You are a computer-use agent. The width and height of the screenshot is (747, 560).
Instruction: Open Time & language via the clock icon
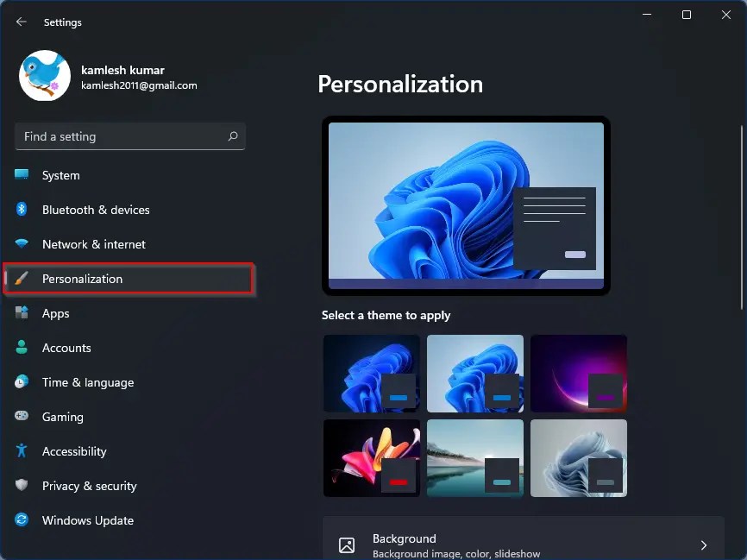click(x=22, y=382)
